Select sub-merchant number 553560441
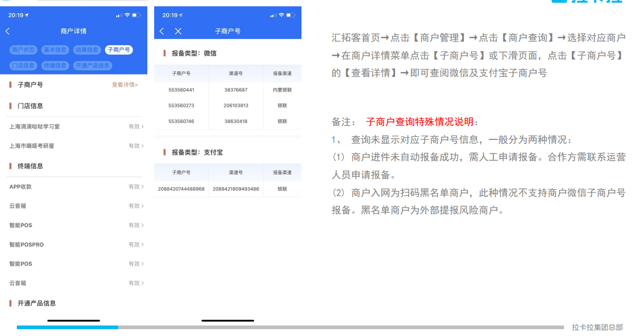The width and height of the screenshot is (644, 336). [182, 90]
